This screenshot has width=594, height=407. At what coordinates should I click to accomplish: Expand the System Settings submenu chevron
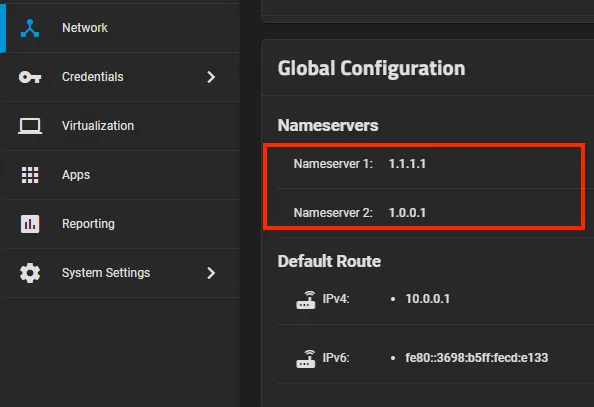(211, 273)
